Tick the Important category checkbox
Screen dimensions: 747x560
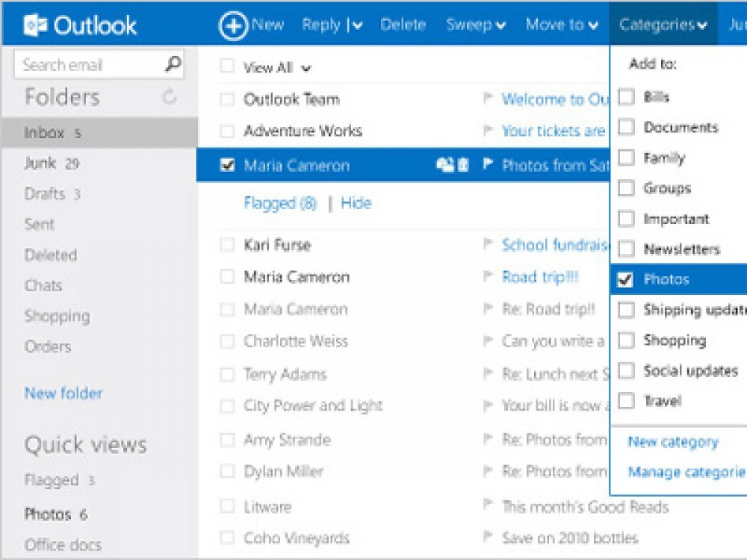click(626, 219)
